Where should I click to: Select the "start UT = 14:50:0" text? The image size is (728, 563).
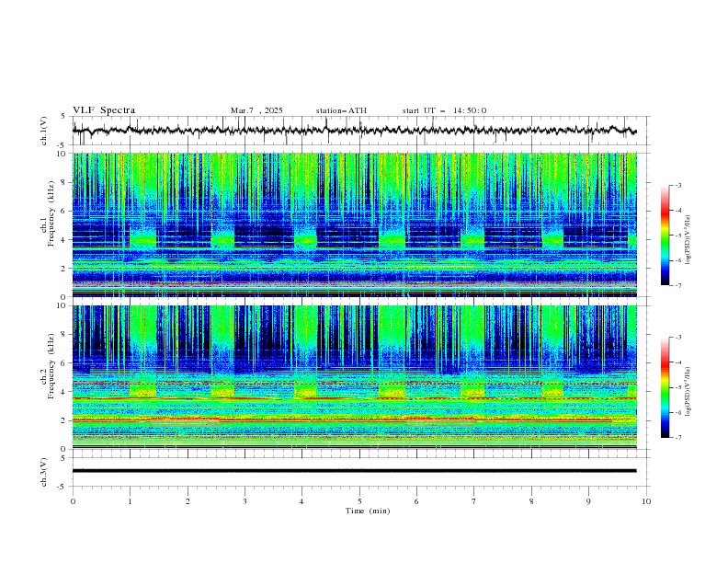[x=444, y=110]
